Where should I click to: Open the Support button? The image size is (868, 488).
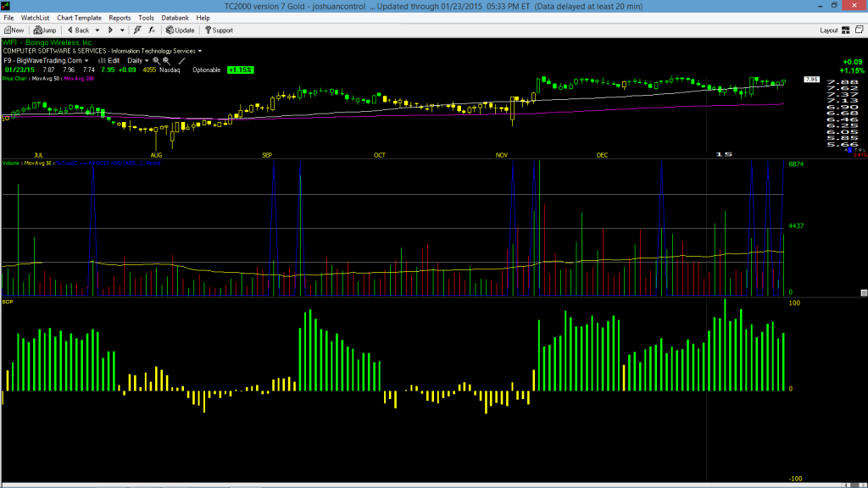point(220,30)
